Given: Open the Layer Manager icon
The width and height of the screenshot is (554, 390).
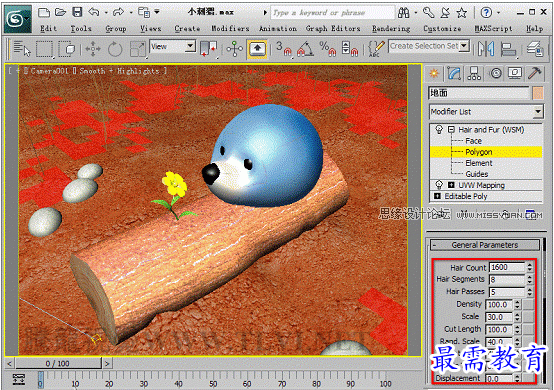Looking at the screenshot, I should pos(535,49).
